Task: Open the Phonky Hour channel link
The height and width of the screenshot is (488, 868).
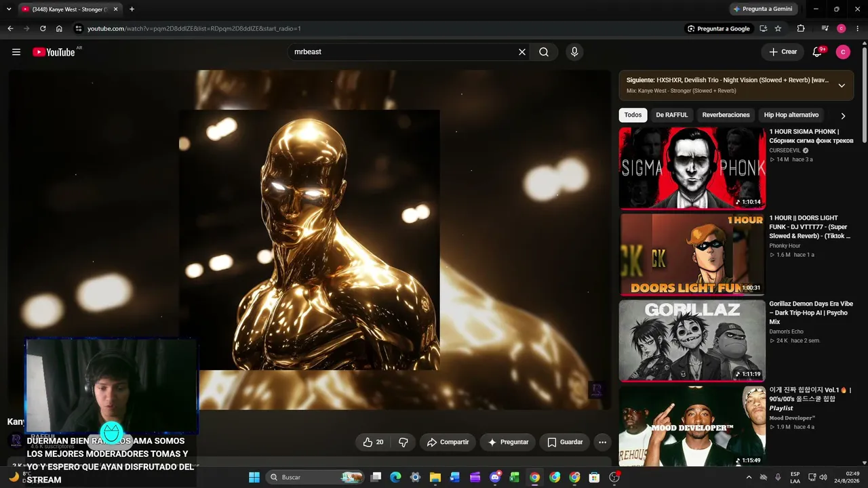Action: 785,246
